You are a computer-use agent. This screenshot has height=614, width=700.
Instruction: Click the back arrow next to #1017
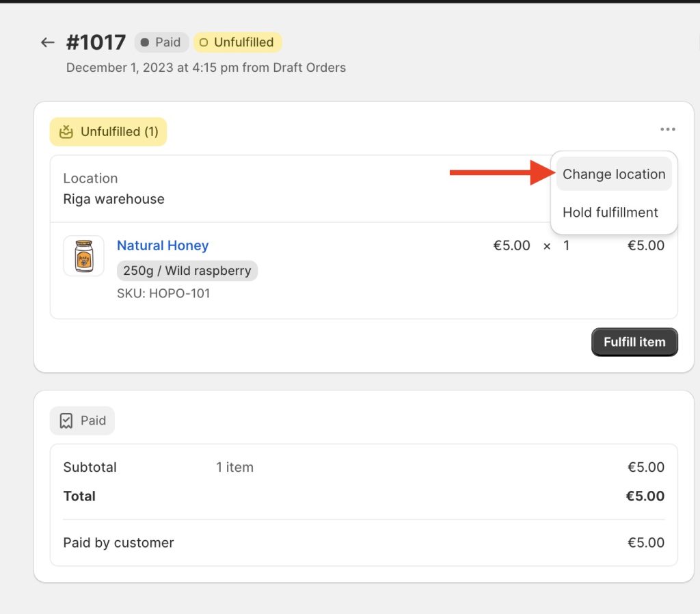[x=47, y=42]
